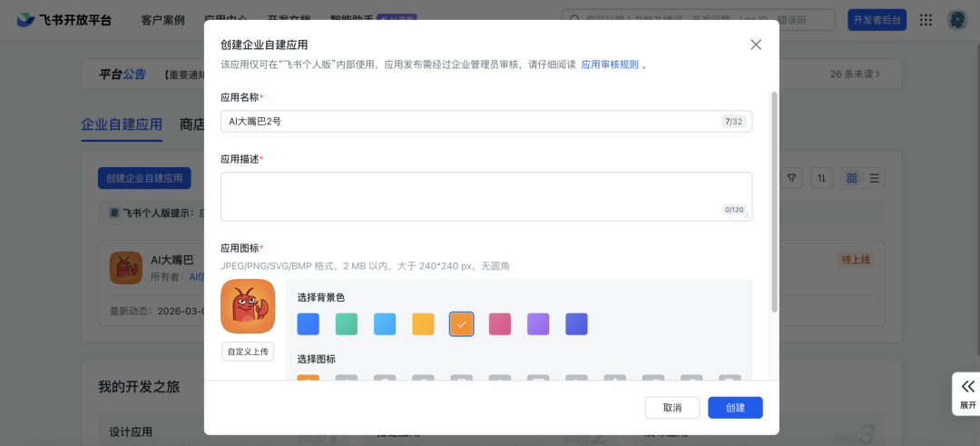Open the 应用审核规则 link
Viewport: 980px width, 446px height.
[x=609, y=64]
